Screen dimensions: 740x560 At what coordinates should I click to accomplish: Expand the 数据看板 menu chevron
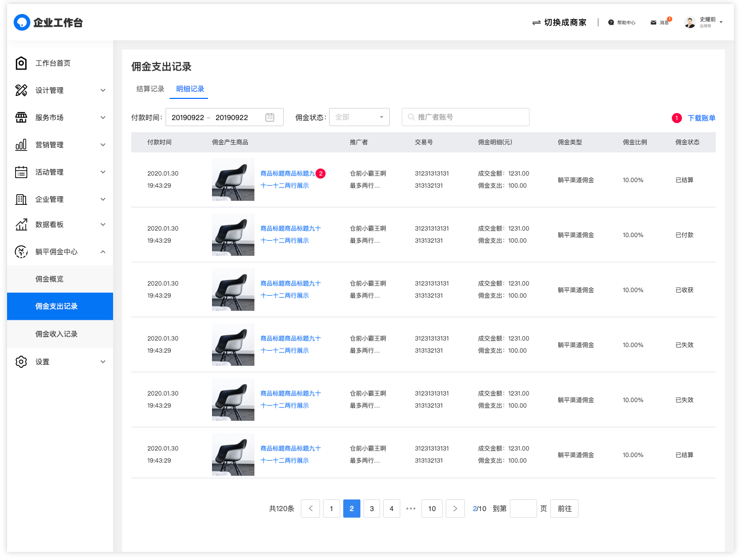click(x=103, y=225)
